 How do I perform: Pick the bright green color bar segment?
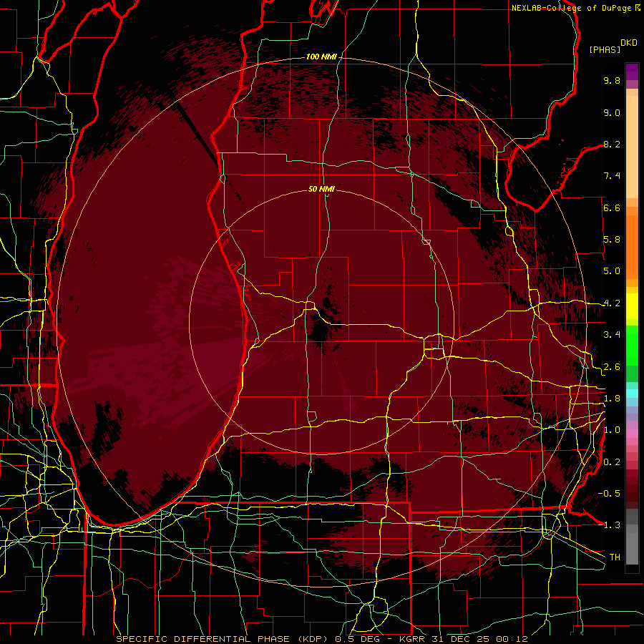632,346
